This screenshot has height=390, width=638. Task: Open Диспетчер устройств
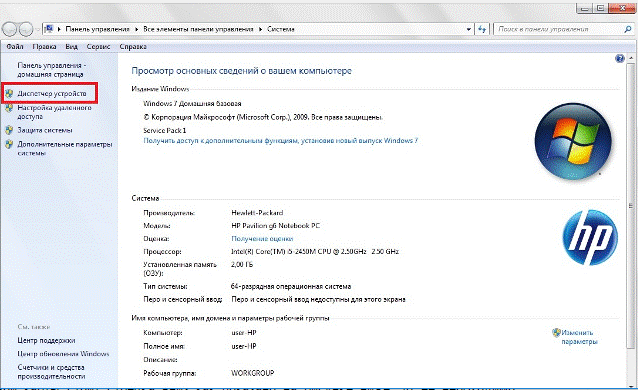click(x=52, y=94)
